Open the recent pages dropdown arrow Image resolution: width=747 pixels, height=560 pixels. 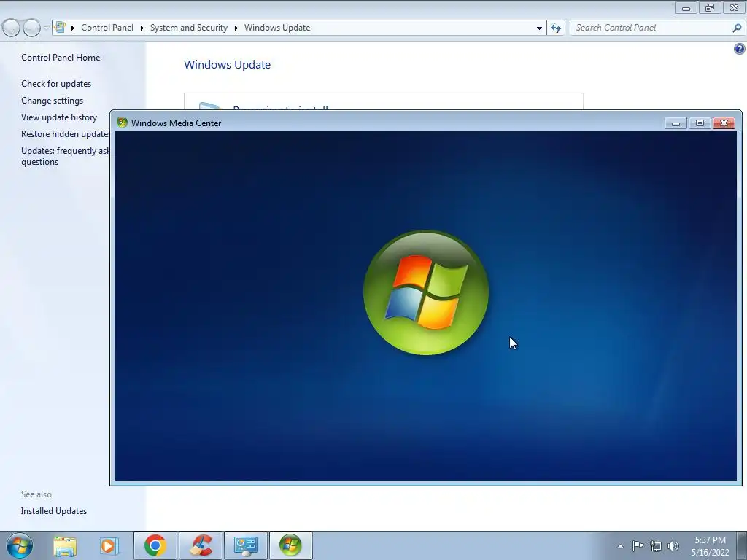pyautogui.click(x=46, y=28)
